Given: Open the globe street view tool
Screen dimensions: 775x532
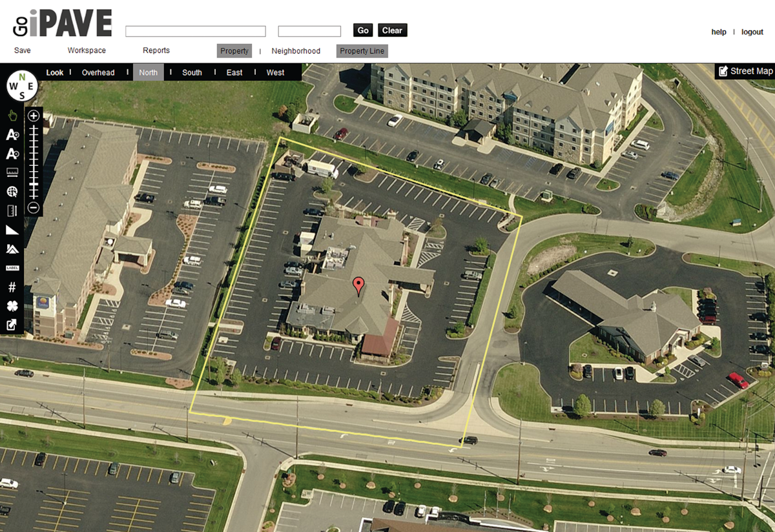Looking at the screenshot, I should pos(12,191).
